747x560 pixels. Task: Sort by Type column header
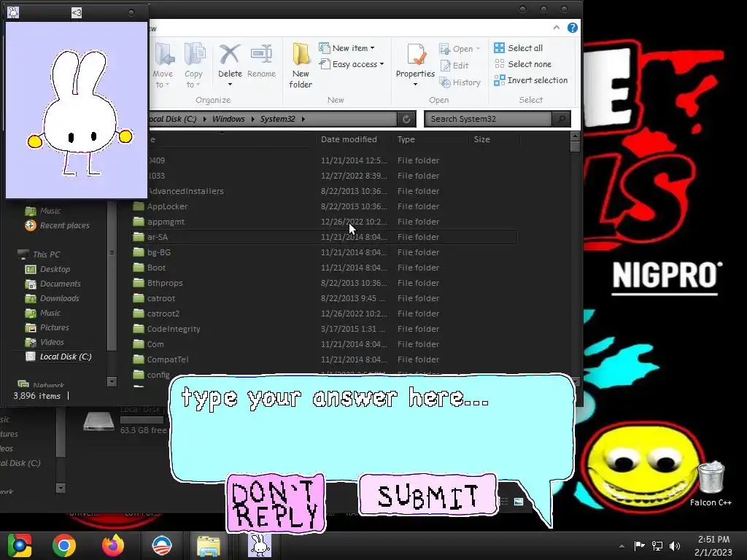point(406,139)
